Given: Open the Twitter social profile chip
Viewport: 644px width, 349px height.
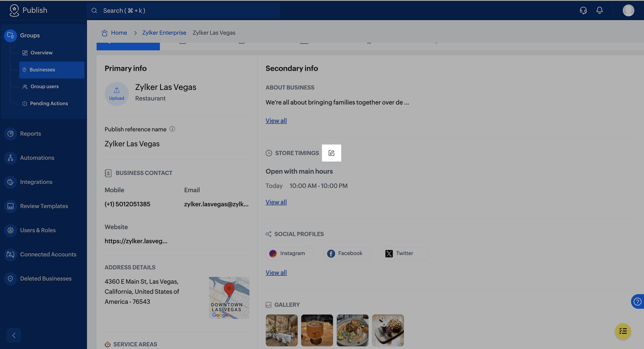Looking at the screenshot, I should [x=406, y=254].
